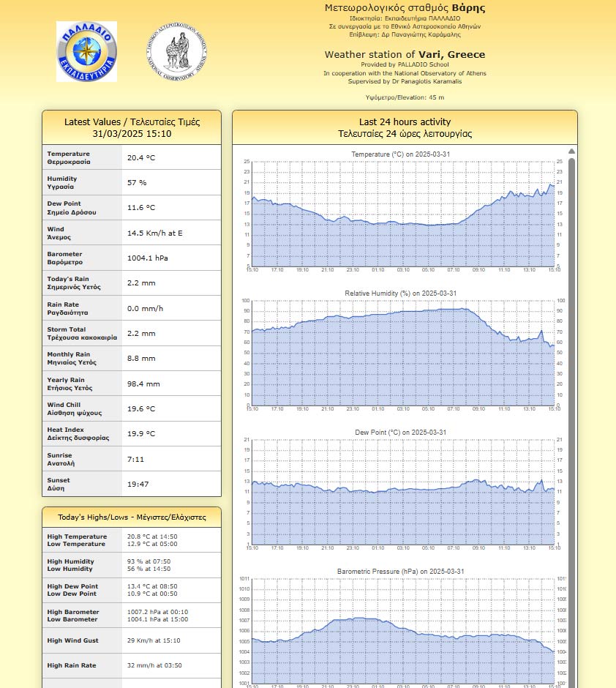This screenshot has width=616, height=688.
Task: Select the Barometer value 1004.1 hPa
Action: [148, 258]
